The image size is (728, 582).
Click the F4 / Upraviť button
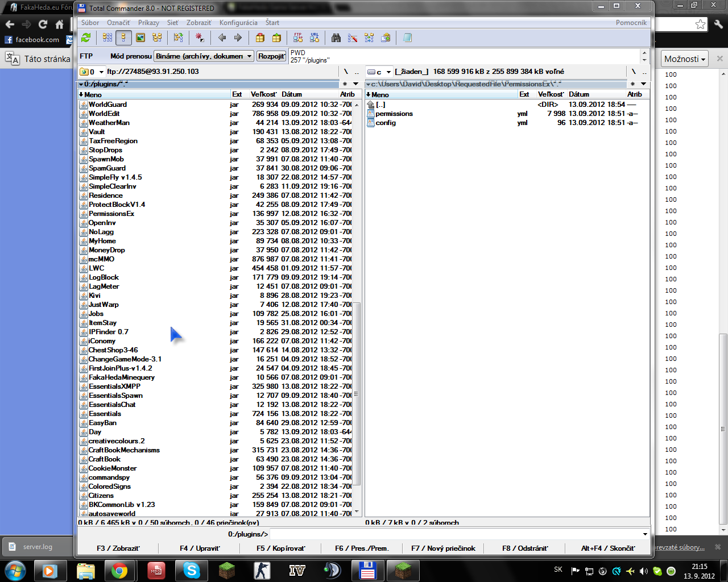(200, 548)
